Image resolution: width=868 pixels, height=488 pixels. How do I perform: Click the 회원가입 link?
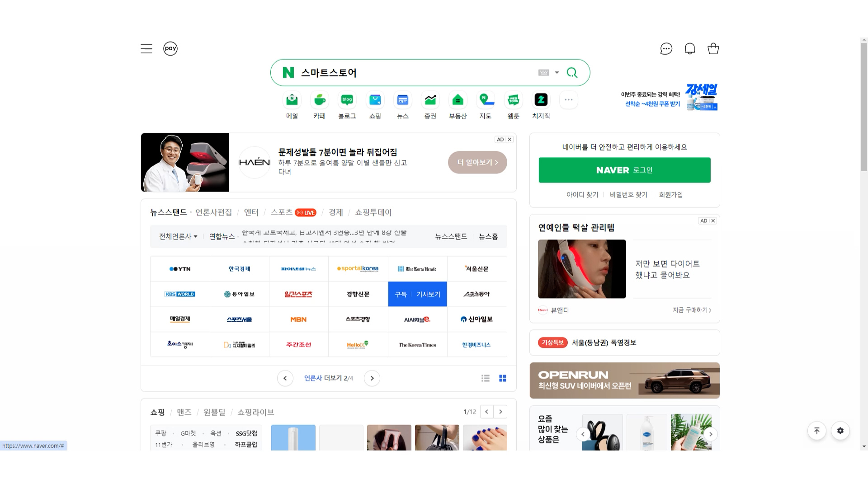click(670, 195)
